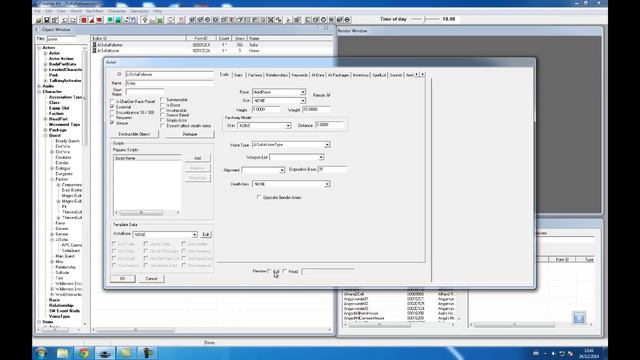Open Google Chrome from the taskbar
Screen dimensions: 640x360
84,353
